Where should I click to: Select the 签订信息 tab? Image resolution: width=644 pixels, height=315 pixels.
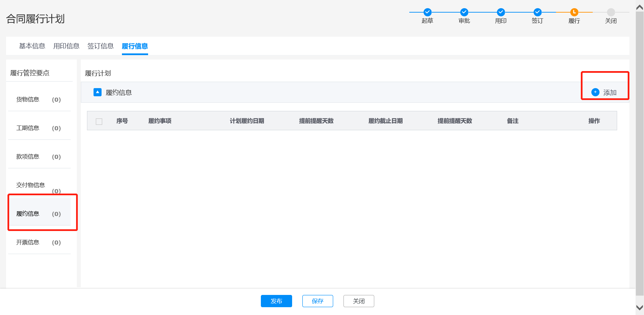point(101,46)
